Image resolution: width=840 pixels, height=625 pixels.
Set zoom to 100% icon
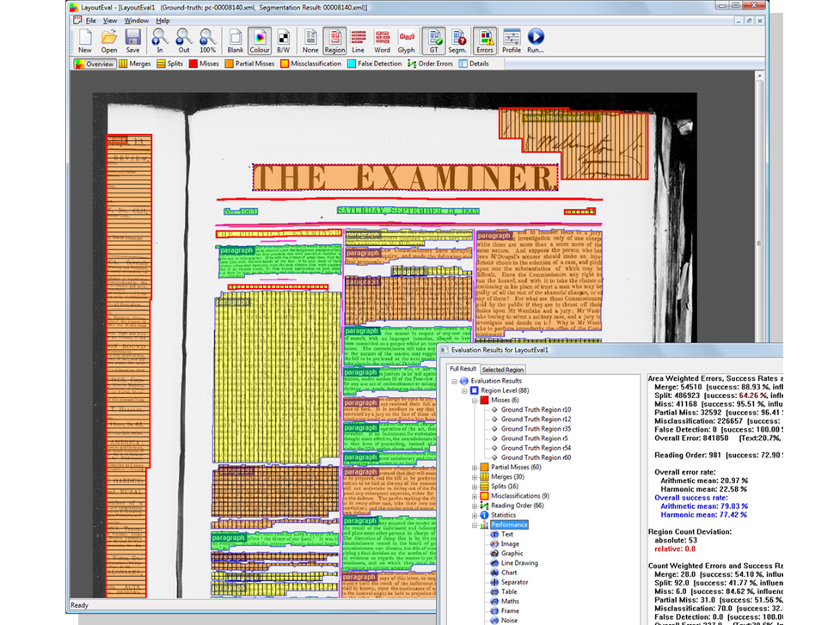coord(207,41)
